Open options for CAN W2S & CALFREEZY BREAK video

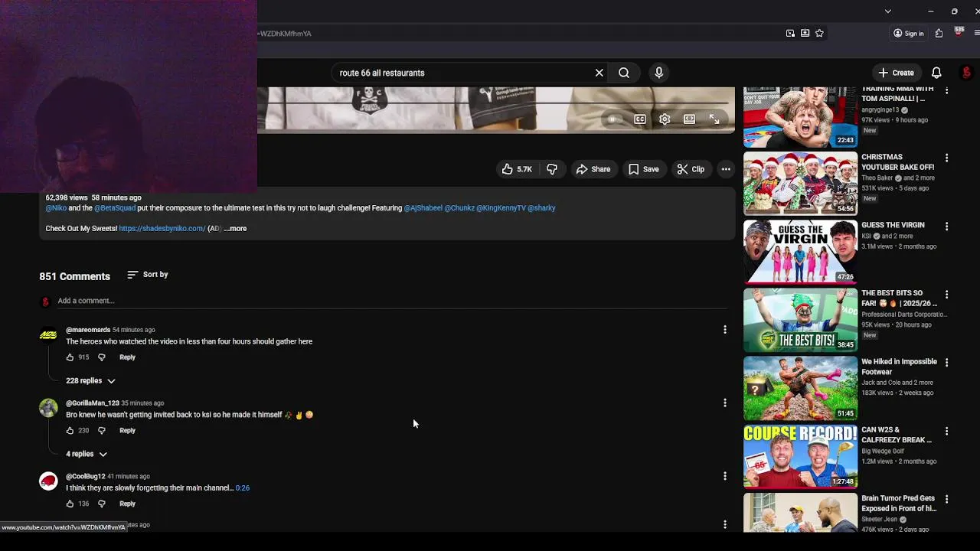[x=946, y=431]
